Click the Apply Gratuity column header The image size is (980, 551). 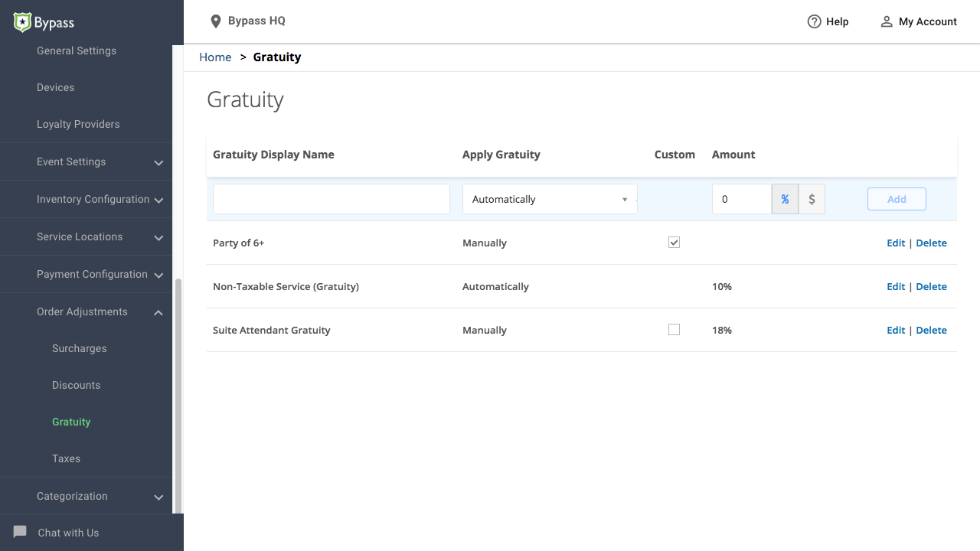[501, 154]
